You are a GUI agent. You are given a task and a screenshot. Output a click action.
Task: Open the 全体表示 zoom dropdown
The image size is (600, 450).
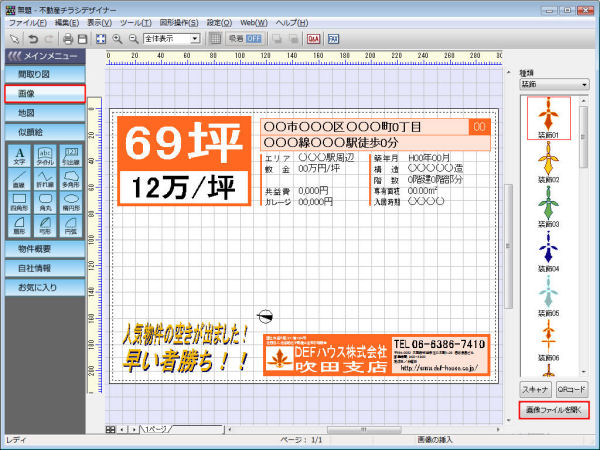(195, 38)
